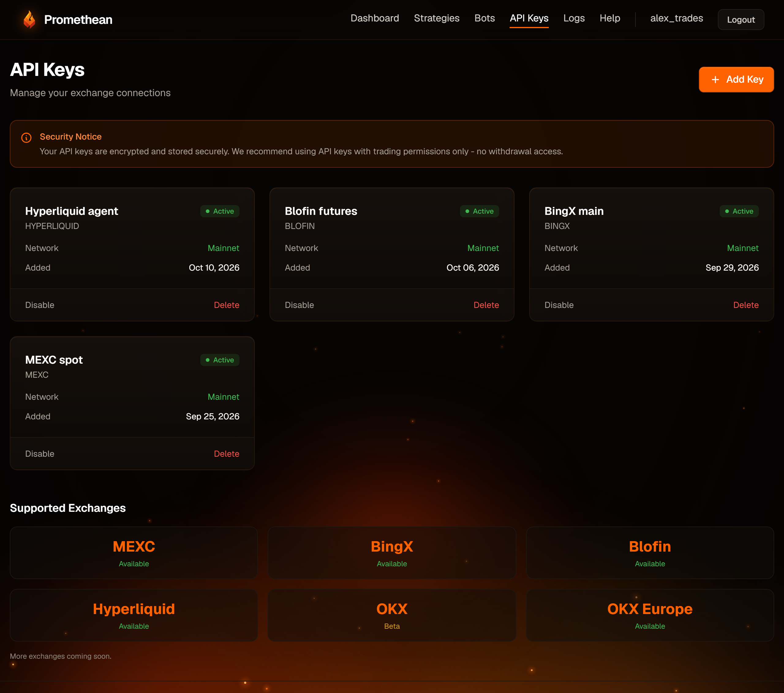The height and width of the screenshot is (693, 784).
Task: Delete the Blofin futures key
Action: coord(486,305)
